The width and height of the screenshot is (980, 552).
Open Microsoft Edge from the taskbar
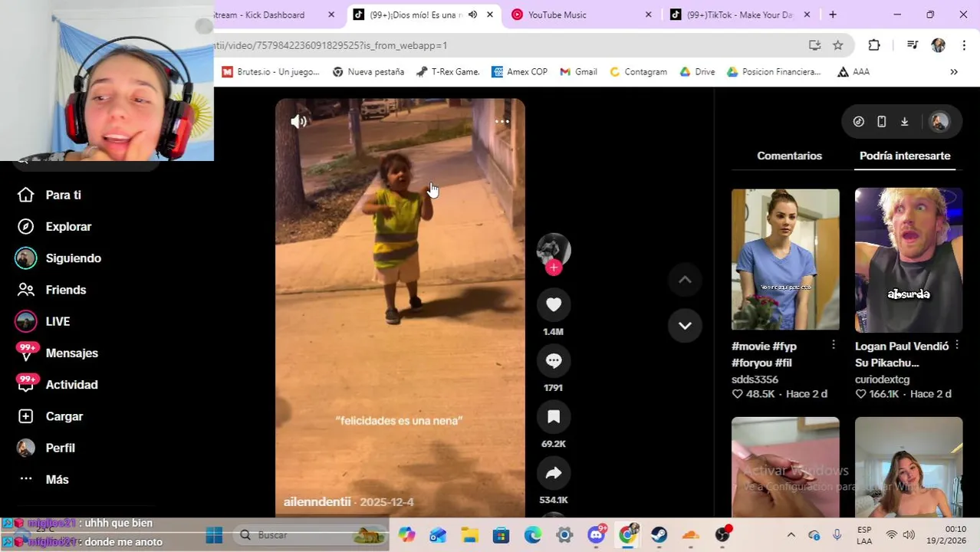click(x=532, y=535)
